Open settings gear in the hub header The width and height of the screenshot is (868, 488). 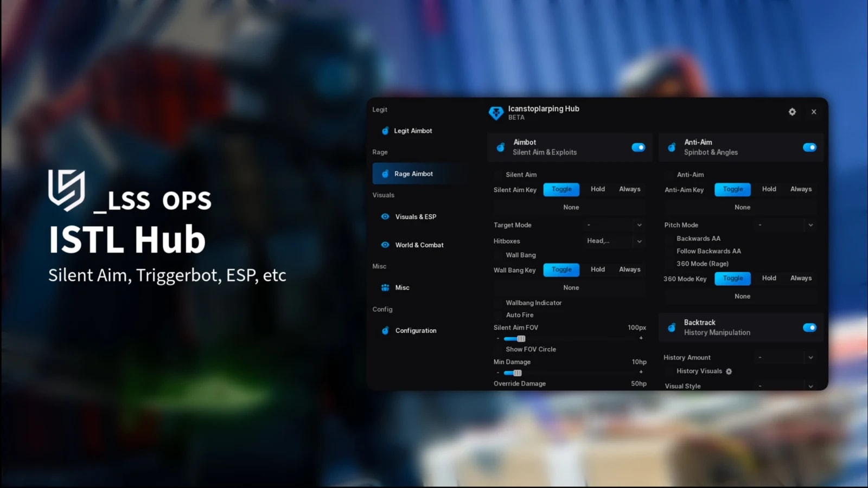[x=792, y=112]
